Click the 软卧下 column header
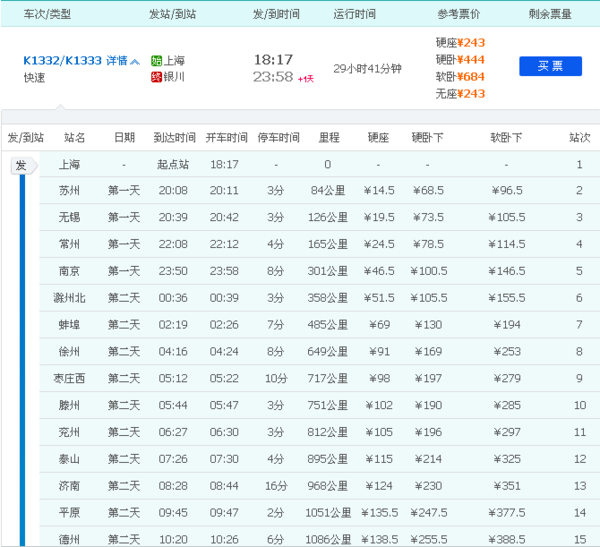600x547 pixels. (506, 137)
